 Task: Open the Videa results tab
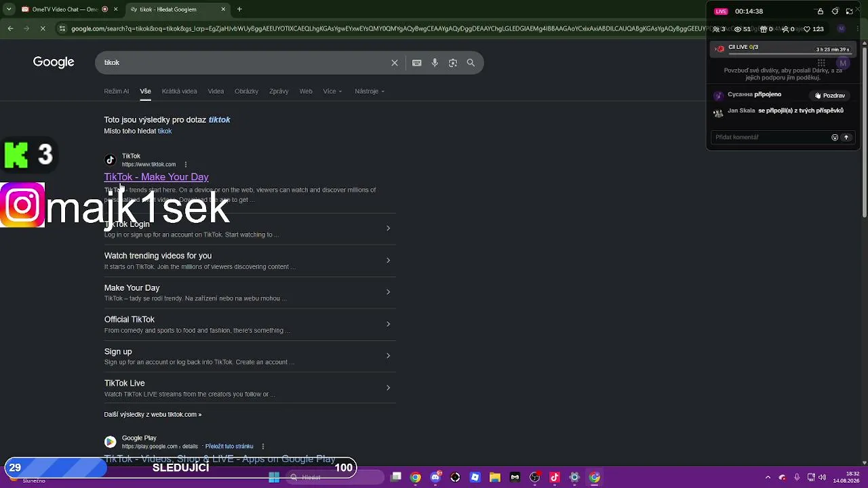pos(216,91)
